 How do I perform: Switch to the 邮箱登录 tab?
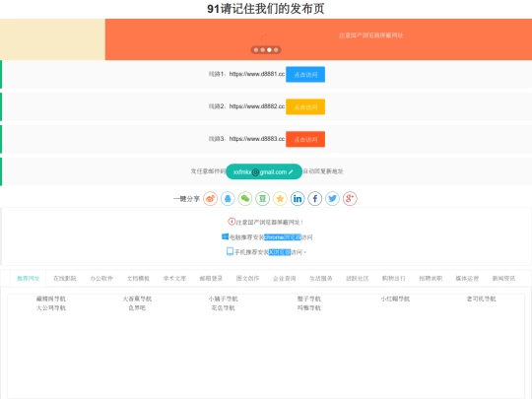(x=211, y=279)
